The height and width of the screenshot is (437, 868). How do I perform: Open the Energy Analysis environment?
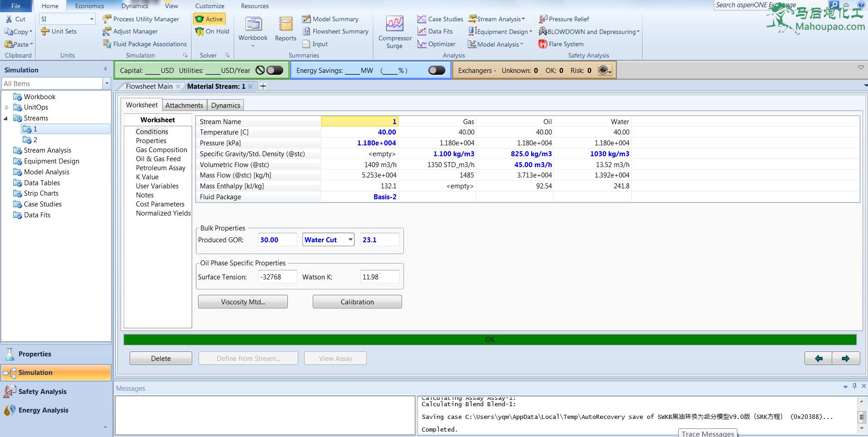(x=56, y=410)
